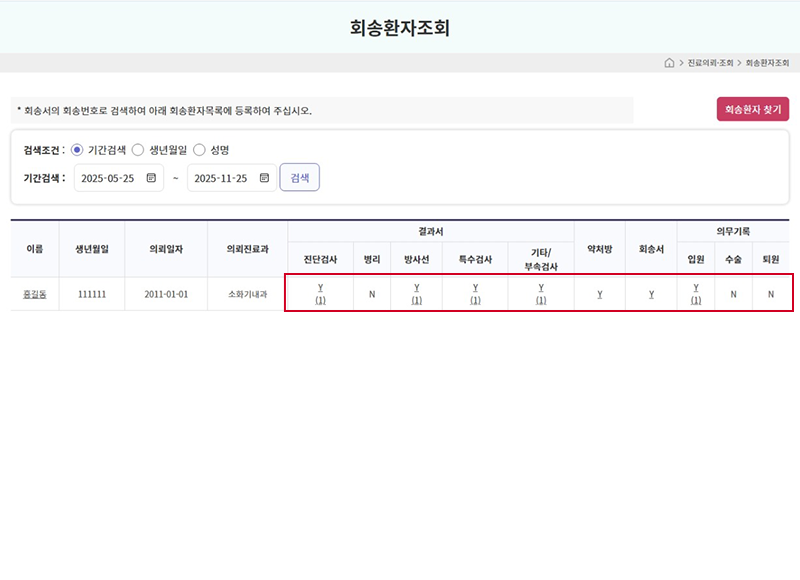Choose the 성명 radio option
800x580 pixels.
[199, 150]
